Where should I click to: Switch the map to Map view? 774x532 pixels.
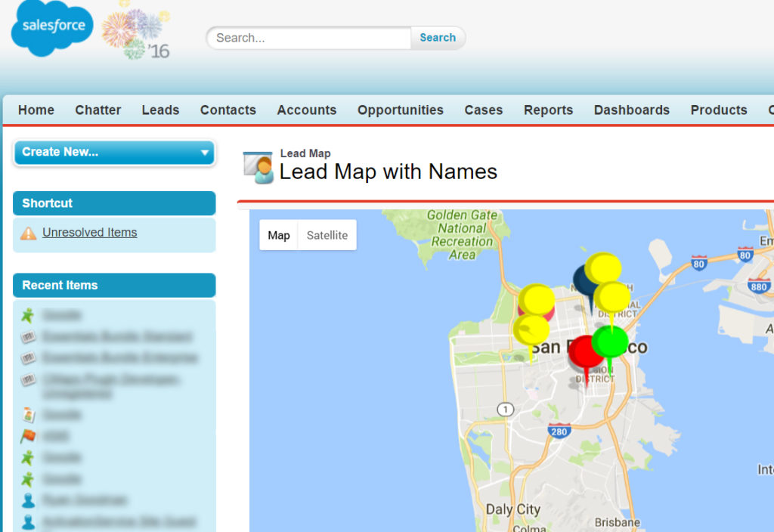[279, 236]
